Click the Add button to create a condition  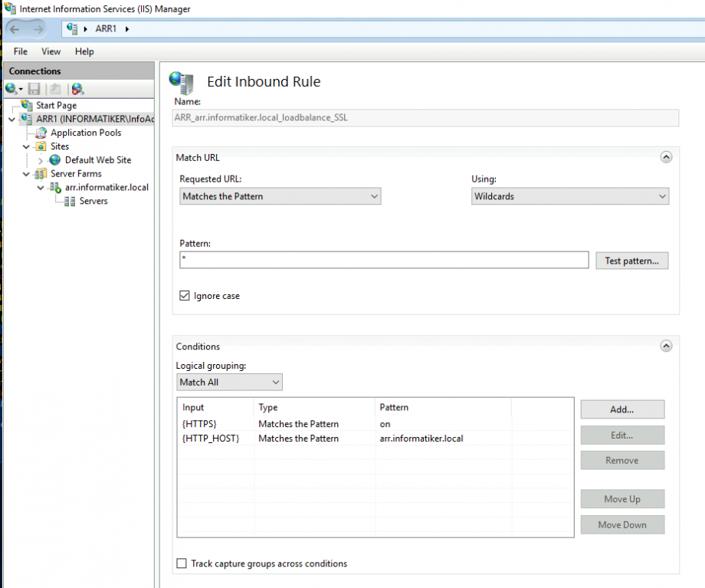pos(622,409)
